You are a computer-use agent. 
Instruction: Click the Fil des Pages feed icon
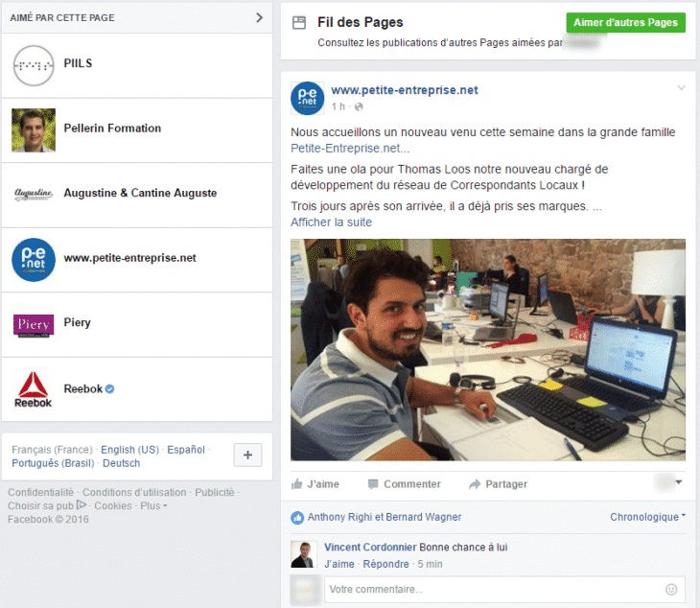299,22
